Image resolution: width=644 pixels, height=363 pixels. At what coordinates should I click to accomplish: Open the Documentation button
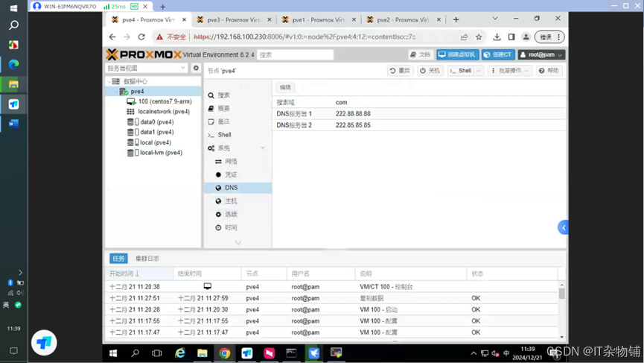click(x=420, y=54)
